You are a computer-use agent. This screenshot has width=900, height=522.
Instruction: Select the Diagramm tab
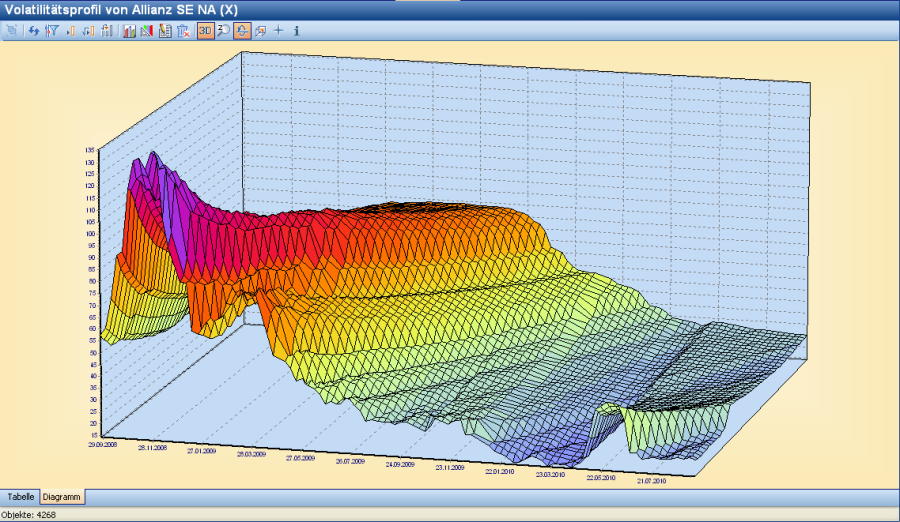pos(62,497)
